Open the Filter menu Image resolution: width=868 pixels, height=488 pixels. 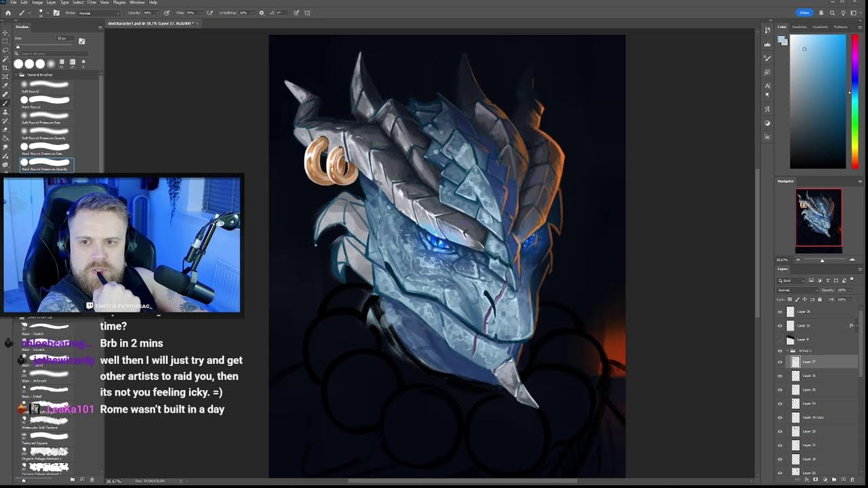tap(92, 3)
